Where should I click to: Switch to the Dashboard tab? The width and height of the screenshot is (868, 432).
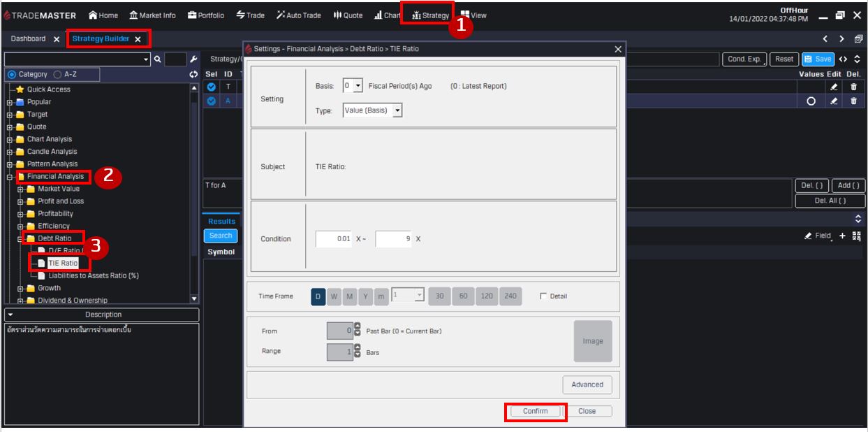[x=28, y=39]
